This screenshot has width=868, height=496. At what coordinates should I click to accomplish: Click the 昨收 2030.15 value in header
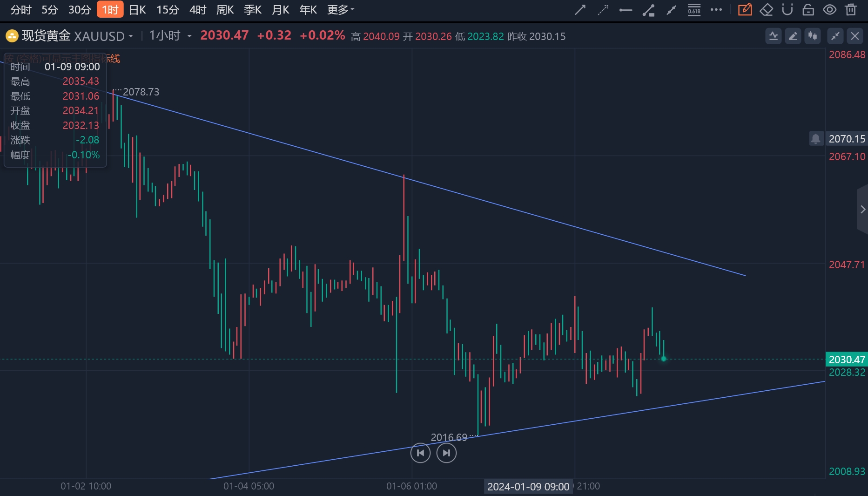(536, 36)
